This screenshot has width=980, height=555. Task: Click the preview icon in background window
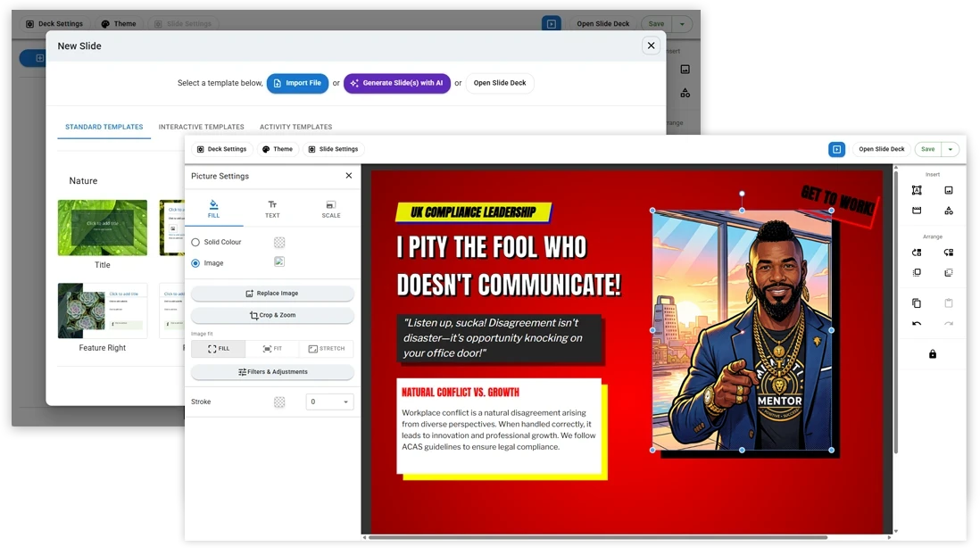[551, 24]
